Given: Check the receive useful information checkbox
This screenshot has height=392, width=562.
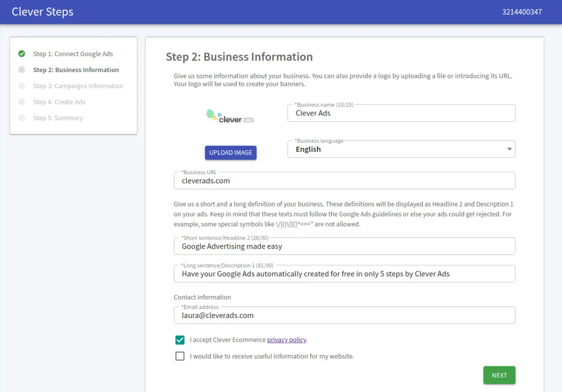Looking at the screenshot, I should 180,356.
